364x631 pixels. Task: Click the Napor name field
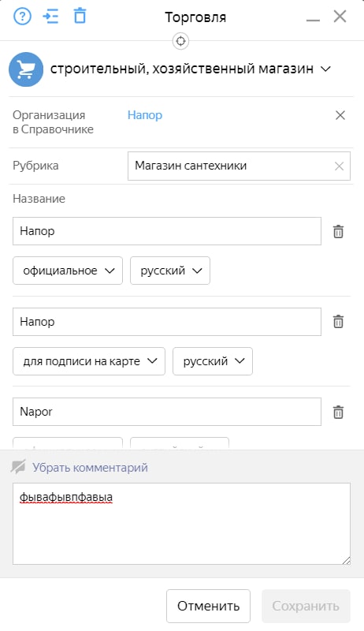tap(167, 412)
